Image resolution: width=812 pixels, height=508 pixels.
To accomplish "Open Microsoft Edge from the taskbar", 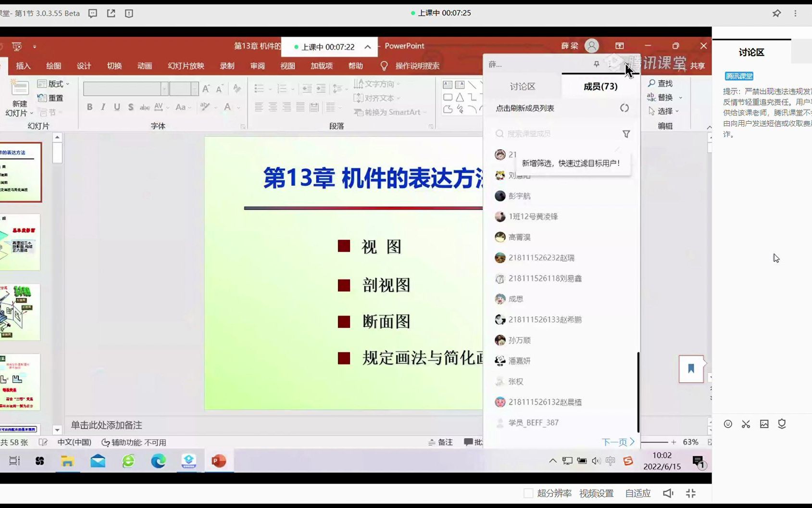I will [158, 461].
